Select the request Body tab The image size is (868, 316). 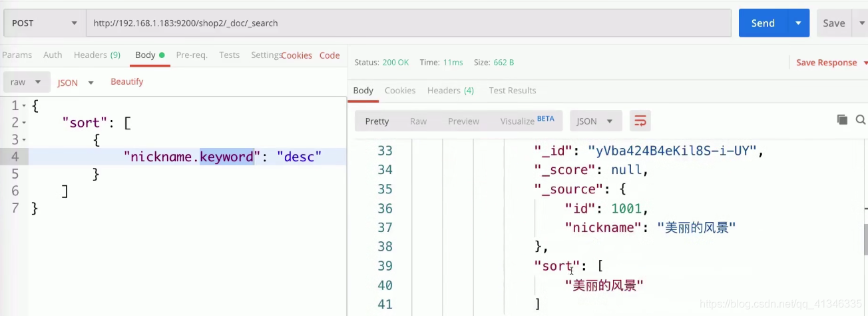[150, 55]
